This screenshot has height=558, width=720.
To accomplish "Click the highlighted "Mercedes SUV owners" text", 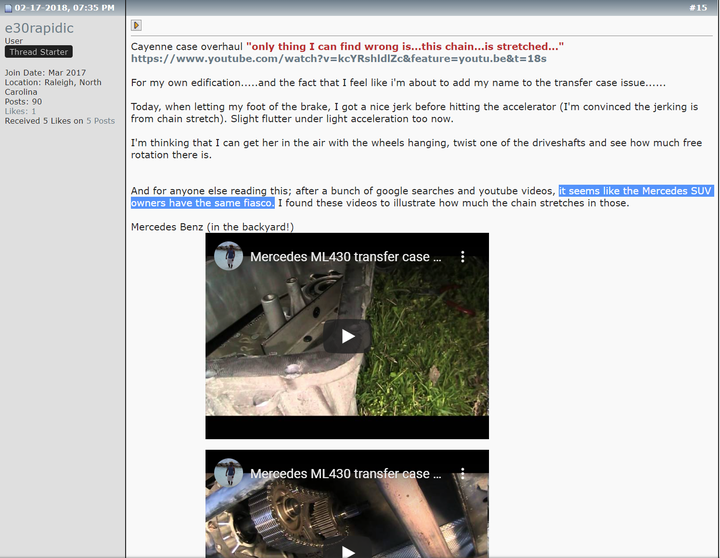I will (x=421, y=197).
